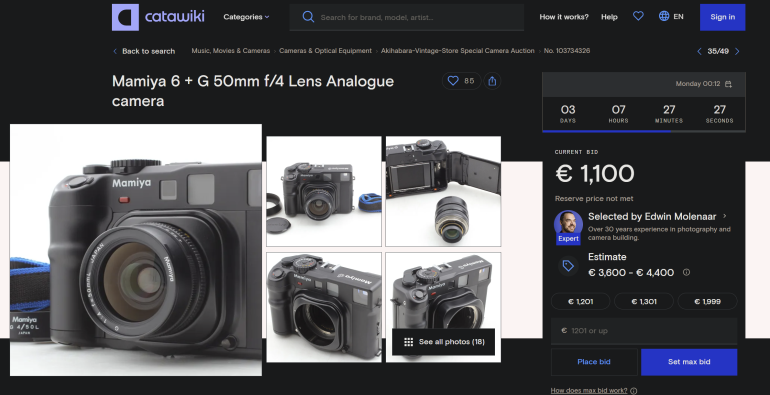This screenshot has width=770, height=395.
Task: Open thumbnail of camera with lens hood and cap
Action: [324, 191]
